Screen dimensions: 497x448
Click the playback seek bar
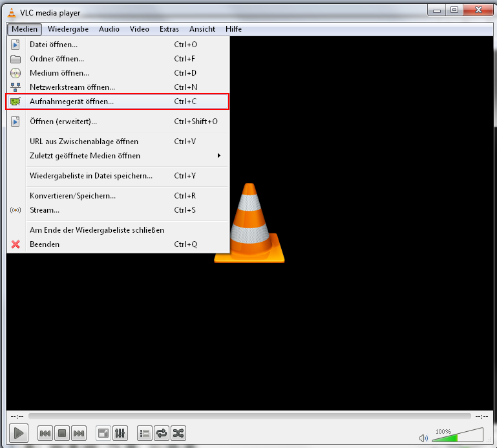coord(249,416)
